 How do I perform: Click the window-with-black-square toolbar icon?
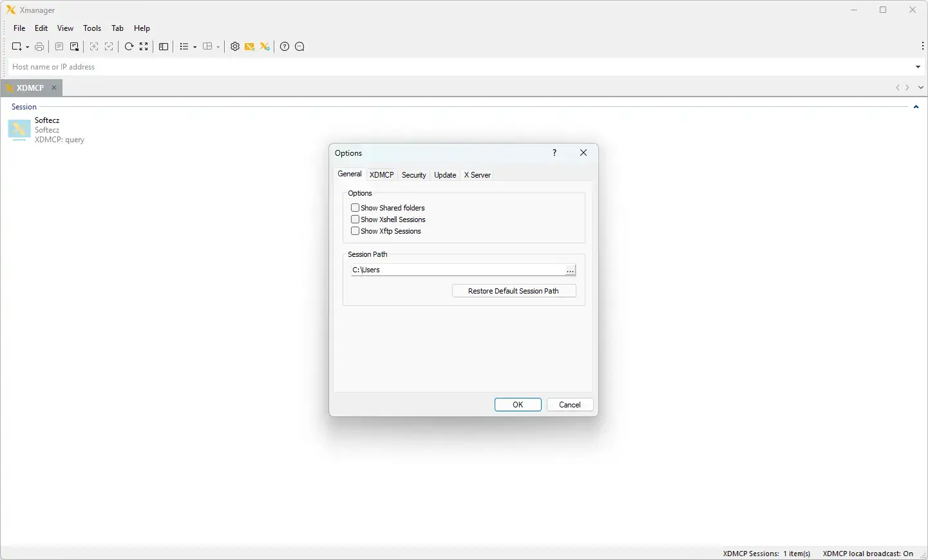75,46
